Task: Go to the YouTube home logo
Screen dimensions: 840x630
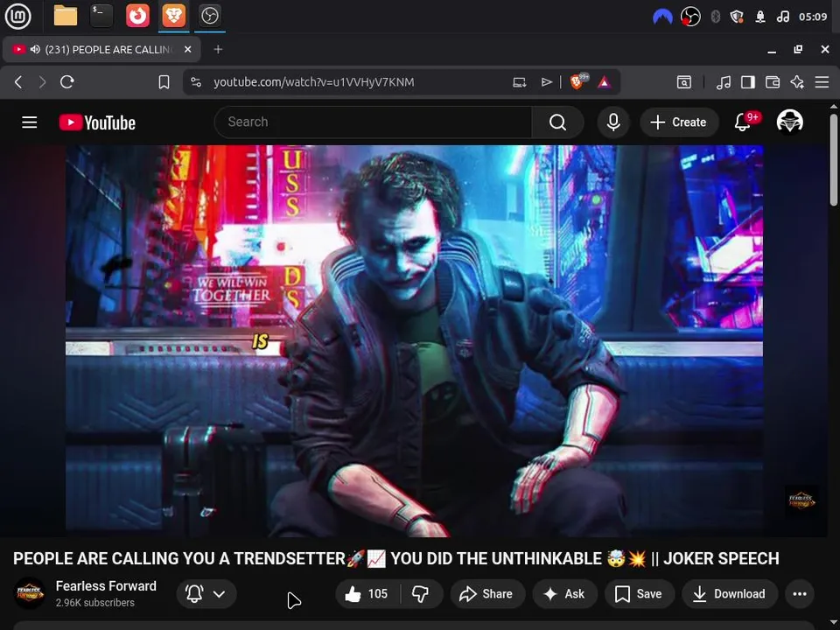Action: click(97, 122)
